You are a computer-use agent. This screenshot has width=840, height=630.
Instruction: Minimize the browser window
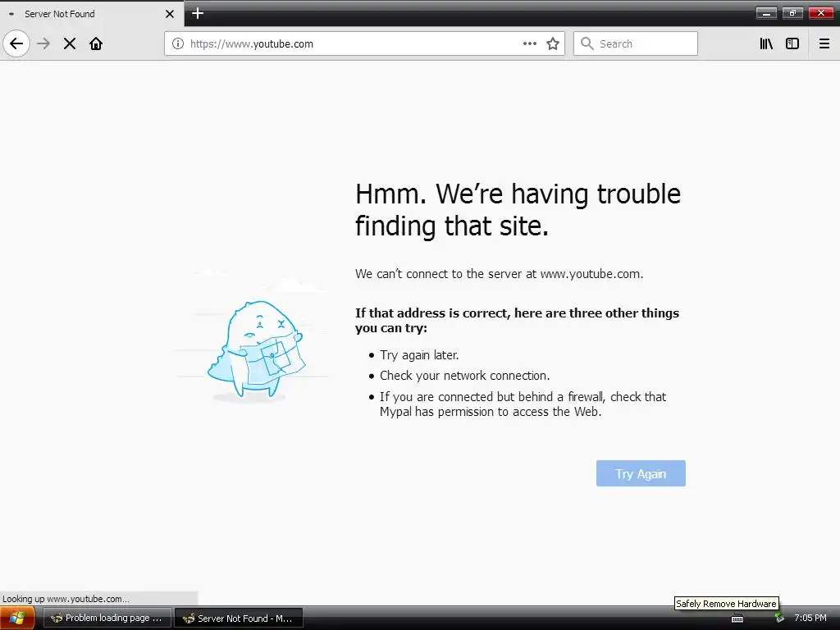(766, 13)
